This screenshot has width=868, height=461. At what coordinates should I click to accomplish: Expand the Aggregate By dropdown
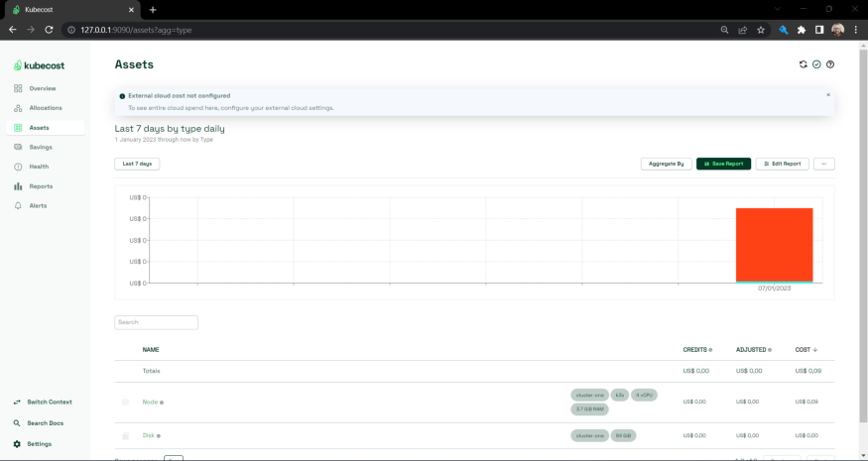(x=666, y=164)
